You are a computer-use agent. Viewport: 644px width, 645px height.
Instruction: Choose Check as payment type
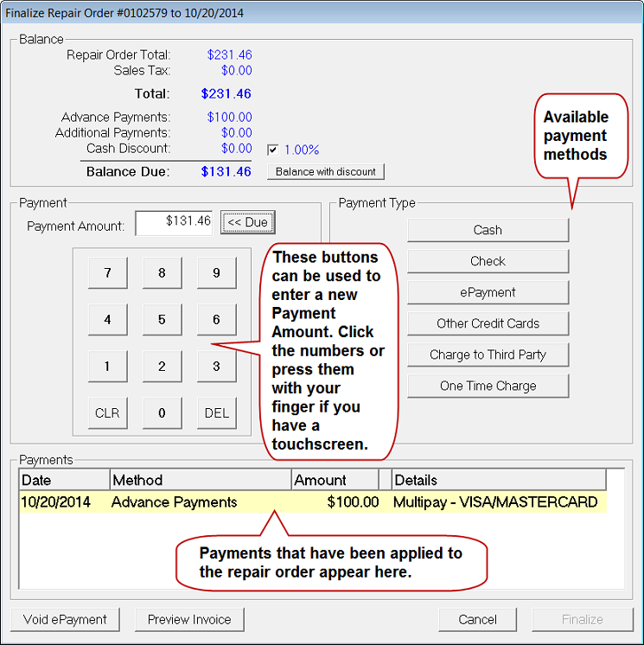coord(488,261)
